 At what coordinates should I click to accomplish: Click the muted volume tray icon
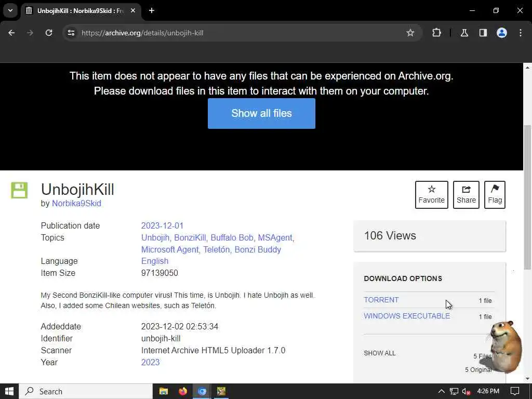click(466, 392)
